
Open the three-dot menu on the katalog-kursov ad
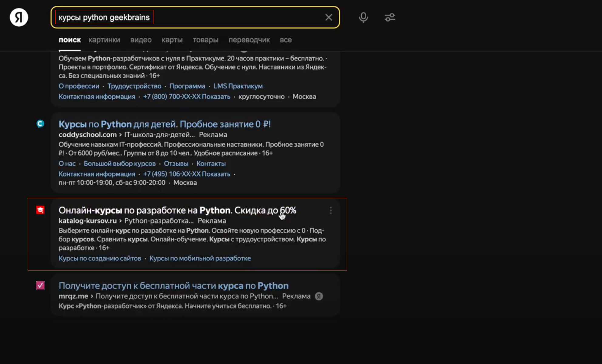[330, 210]
